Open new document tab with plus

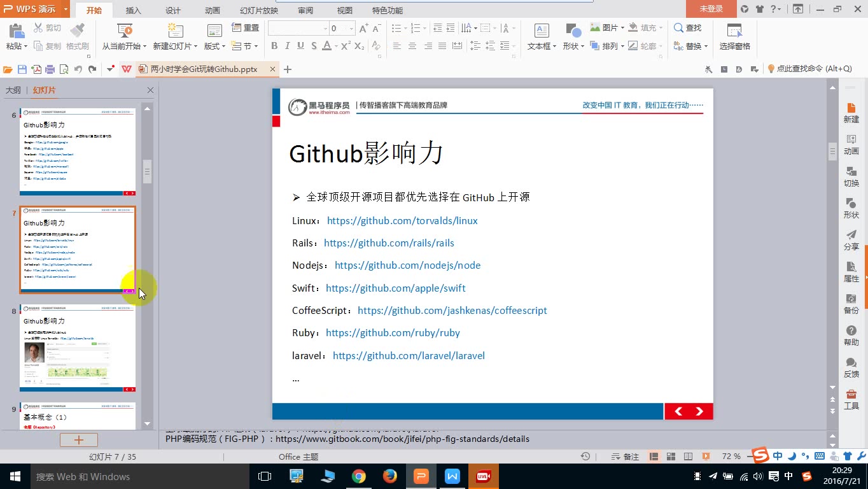coord(288,69)
